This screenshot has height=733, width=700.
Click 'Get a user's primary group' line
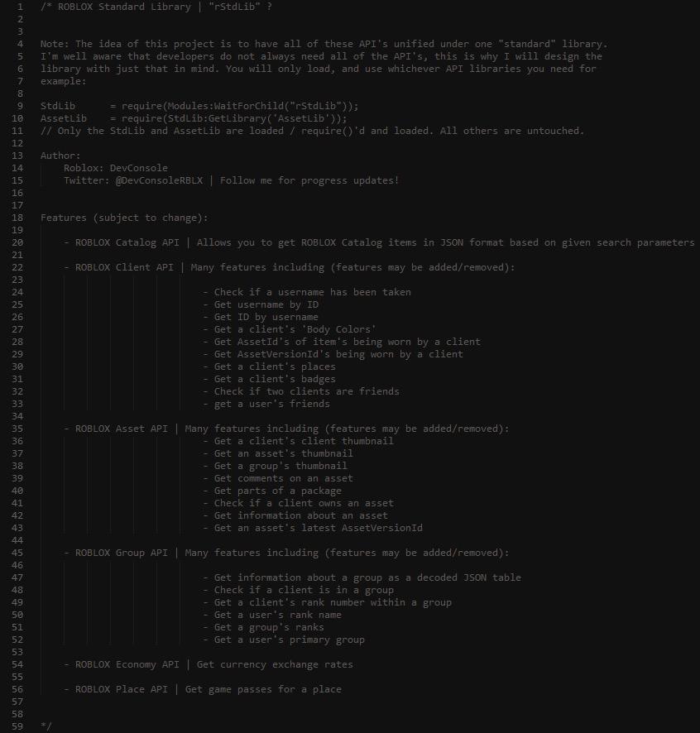290,640
